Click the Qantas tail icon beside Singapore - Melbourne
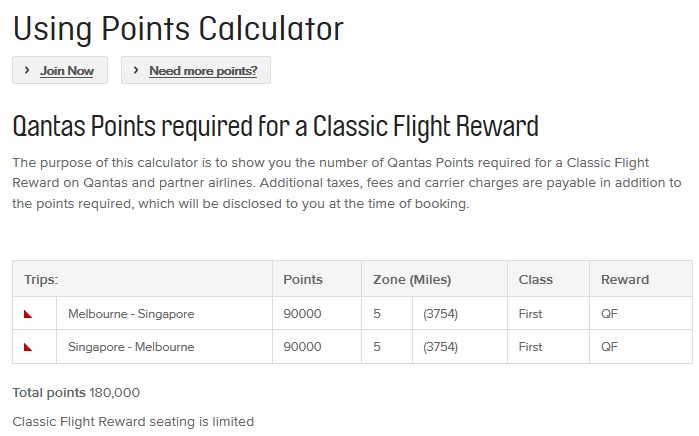The height and width of the screenshot is (436, 699). click(x=28, y=347)
